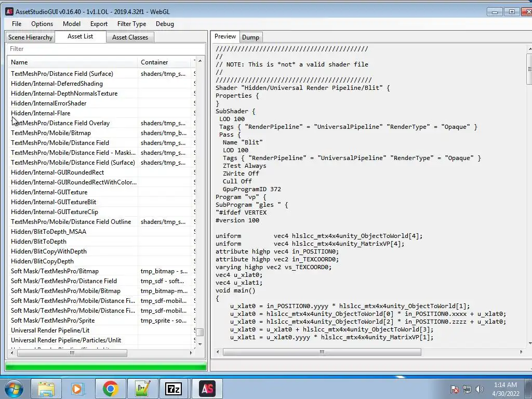
Task: Open the File menu
Action: [x=16, y=24]
